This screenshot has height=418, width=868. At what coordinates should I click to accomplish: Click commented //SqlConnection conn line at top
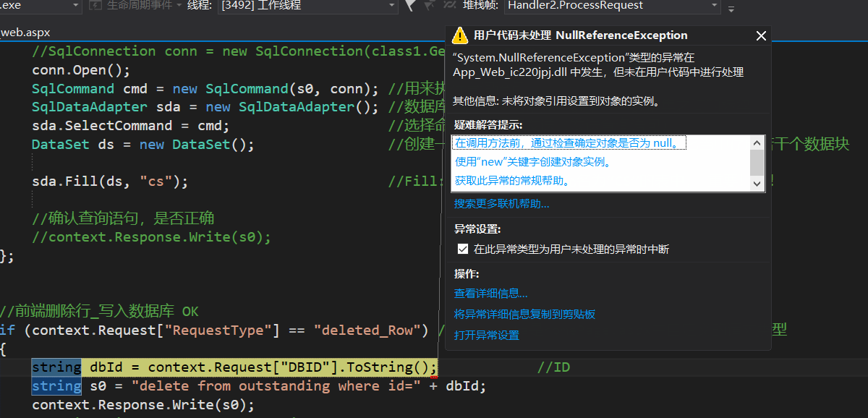(x=239, y=51)
